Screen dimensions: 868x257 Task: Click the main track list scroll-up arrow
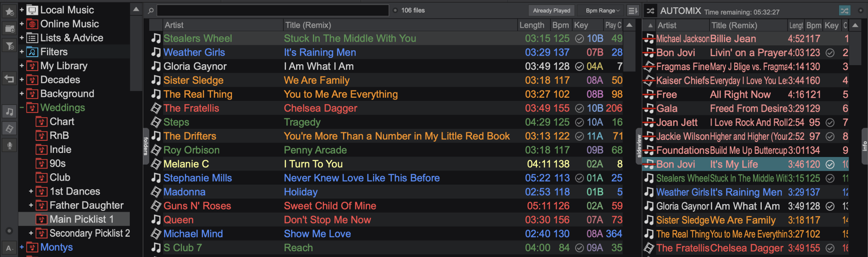(629, 25)
